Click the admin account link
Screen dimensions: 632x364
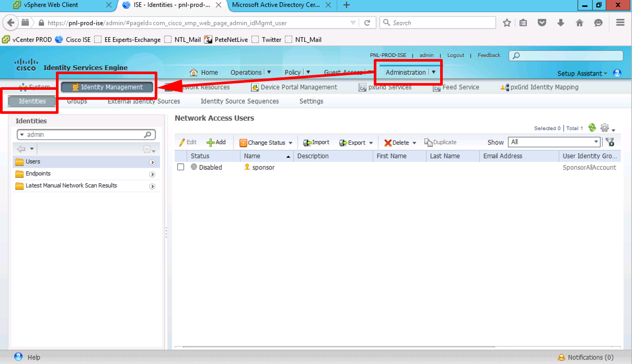427,55
